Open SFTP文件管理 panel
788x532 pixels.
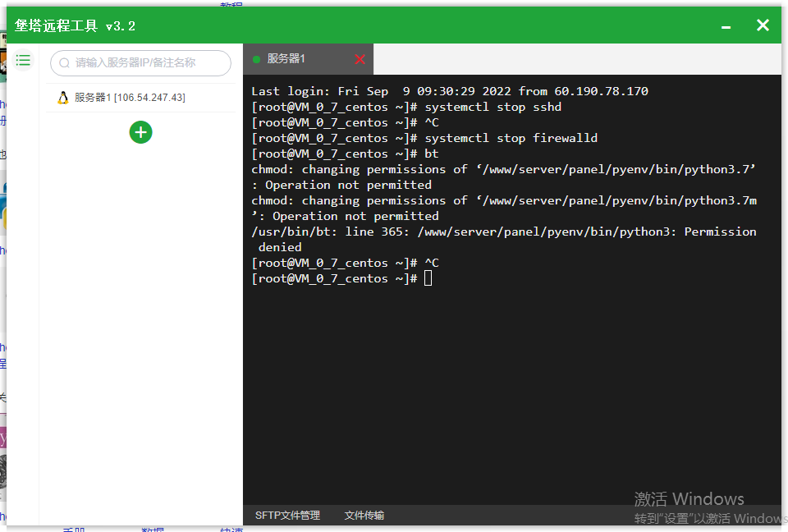coord(287,516)
